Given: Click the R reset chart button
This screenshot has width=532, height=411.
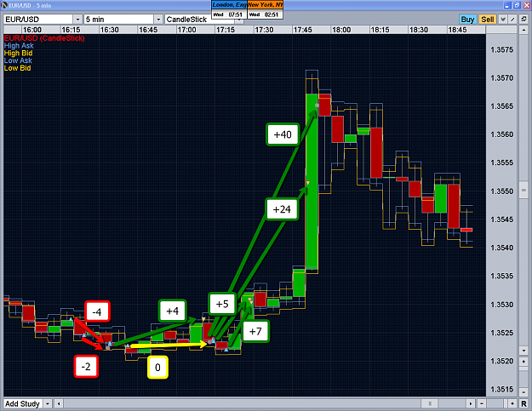Looking at the screenshot, I should [523, 403].
